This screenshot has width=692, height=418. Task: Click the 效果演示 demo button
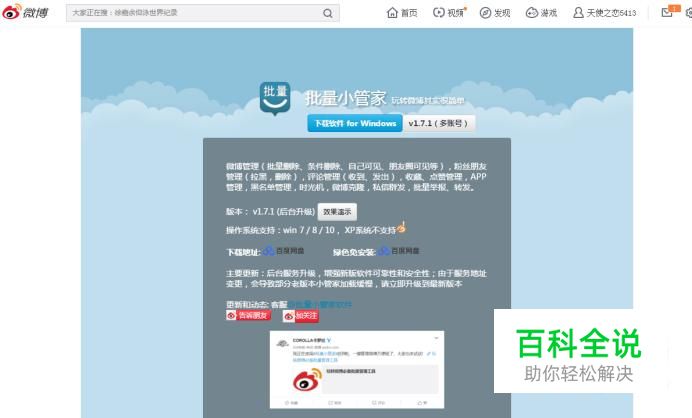337,212
